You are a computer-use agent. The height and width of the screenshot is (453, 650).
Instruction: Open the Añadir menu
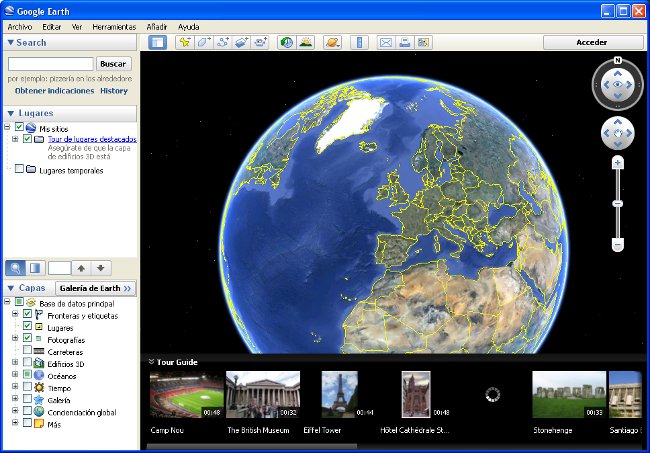click(x=157, y=27)
